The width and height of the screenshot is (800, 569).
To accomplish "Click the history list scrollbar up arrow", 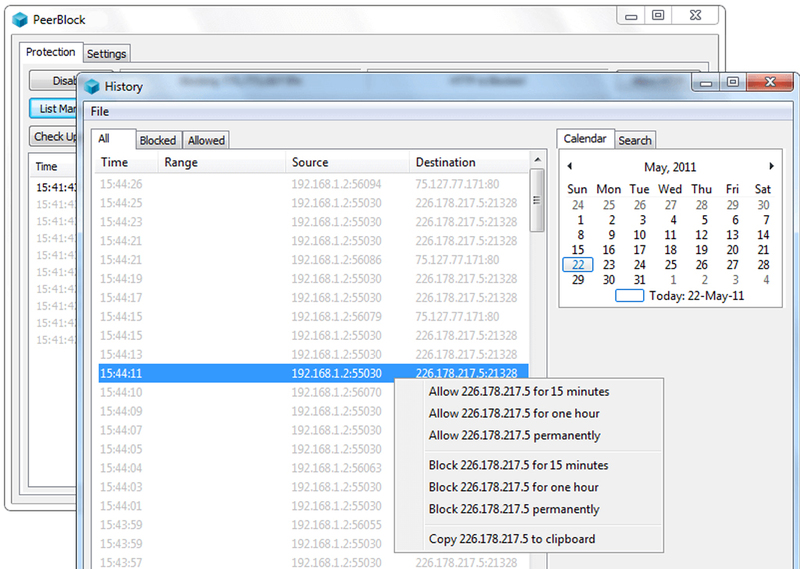I will 537,160.
